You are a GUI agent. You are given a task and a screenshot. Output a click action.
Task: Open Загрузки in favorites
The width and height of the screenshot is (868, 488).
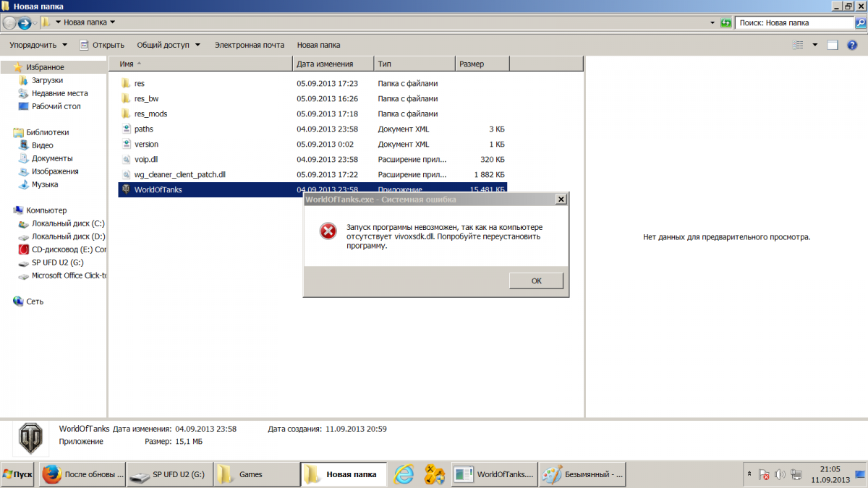pyautogui.click(x=47, y=80)
